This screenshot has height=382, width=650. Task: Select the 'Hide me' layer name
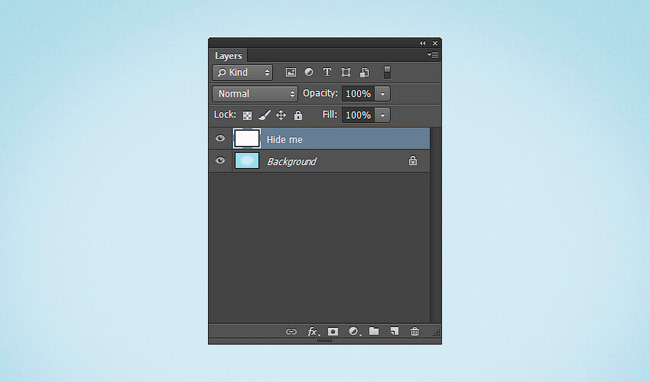tap(284, 140)
